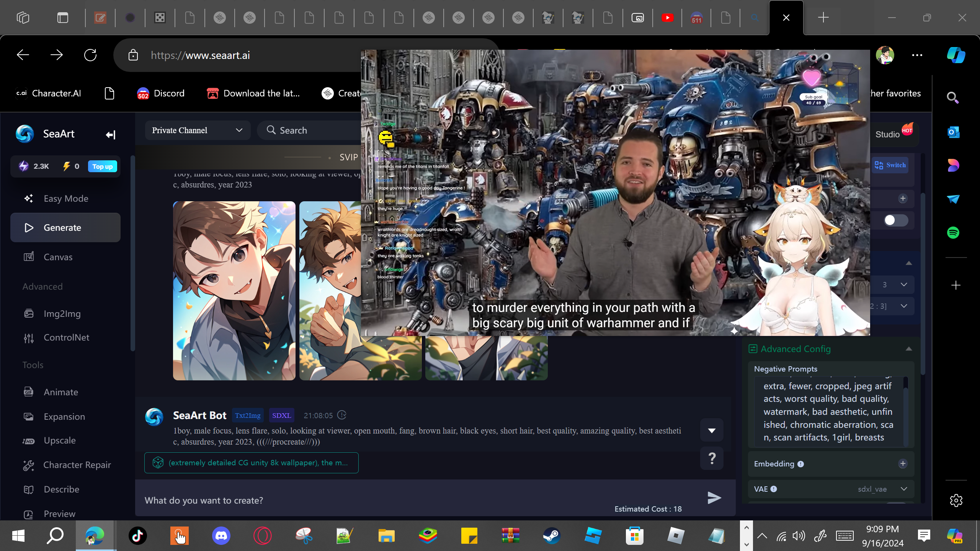
Task: Open Spotify in Edge sidebar
Action: click(x=953, y=233)
